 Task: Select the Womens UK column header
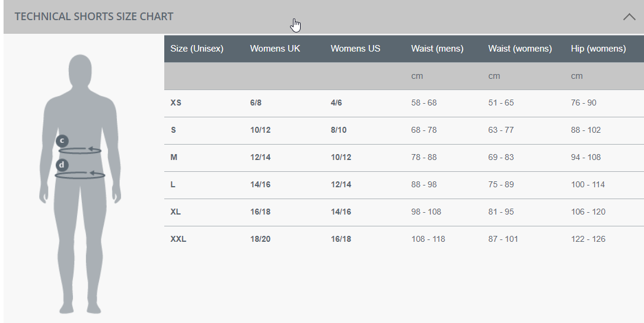pyautogui.click(x=275, y=49)
